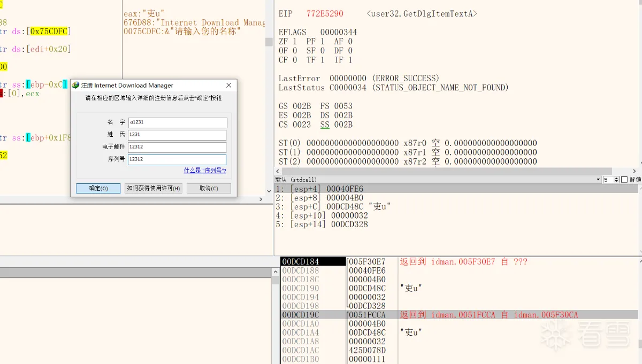Click the IF 1 flag
Image resolution: width=642 pixels, height=364 pixels.
[x=343, y=60]
